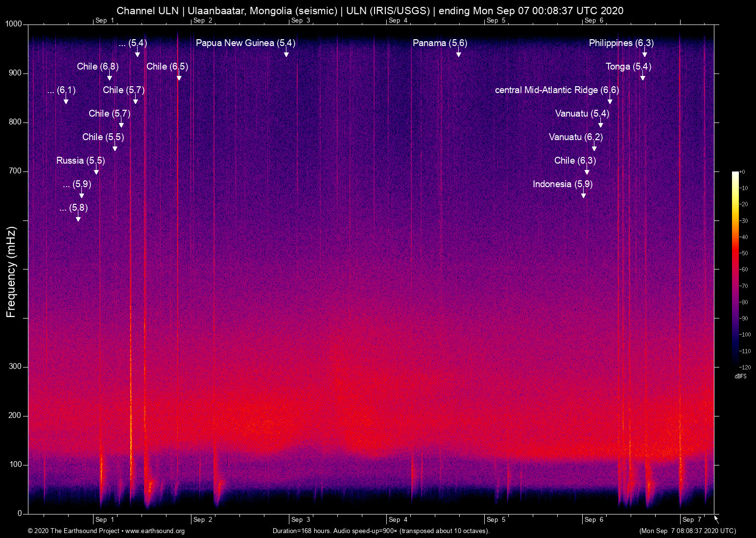
Task: Click the Panama (5.6) event marker
Action: [x=440, y=43]
